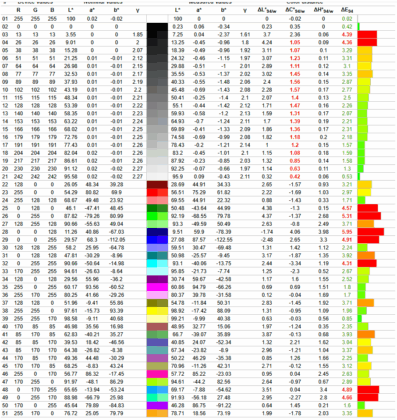Click the ΔC*94/w column header
The image size is (397, 420).
point(295,10)
